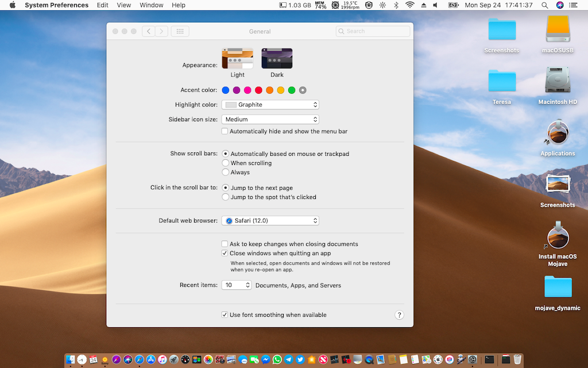Screen dimensions: 588x368
Task: Click the forward arrow in preferences toolbar
Action: click(x=161, y=31)
